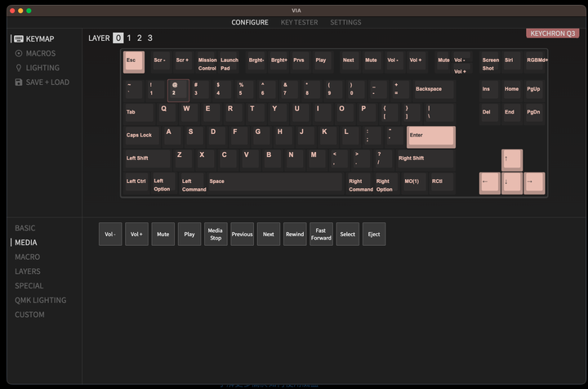Open the QMK LIGHTING category
Screen dimensions: 588x389
point(41,300)
